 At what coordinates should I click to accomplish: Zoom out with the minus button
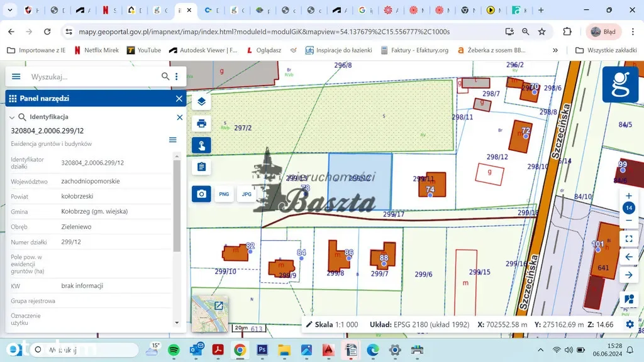coord(628,221)
